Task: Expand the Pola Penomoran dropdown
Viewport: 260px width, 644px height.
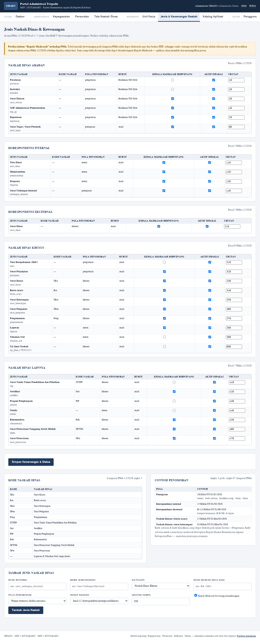Action: coord(37,601)
